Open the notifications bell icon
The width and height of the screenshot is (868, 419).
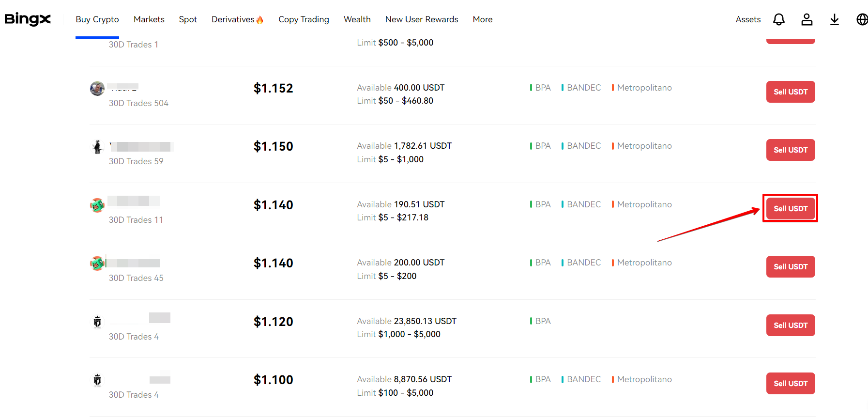click(779, 19)
